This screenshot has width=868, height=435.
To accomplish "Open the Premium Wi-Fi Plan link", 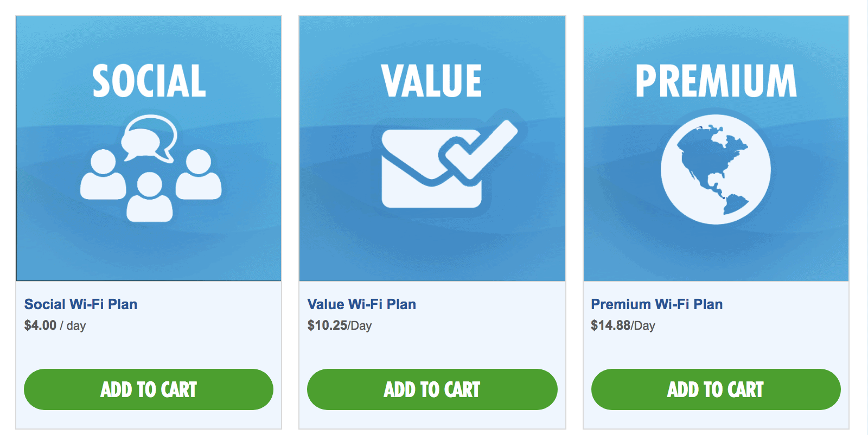I will [x=657, y=304].
